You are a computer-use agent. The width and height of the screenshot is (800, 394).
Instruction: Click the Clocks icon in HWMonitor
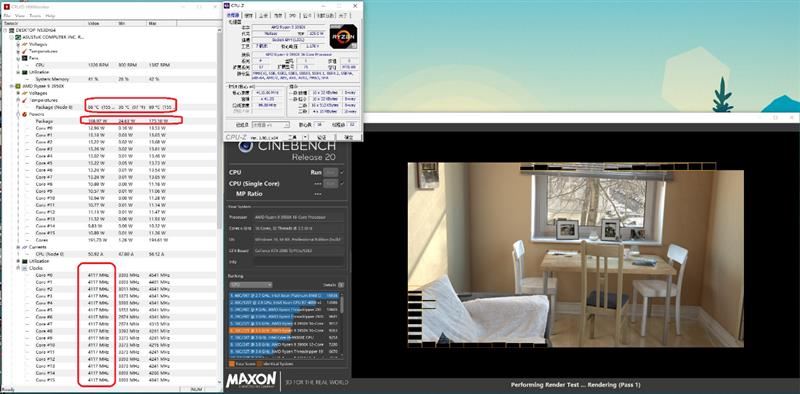point(24,268)
